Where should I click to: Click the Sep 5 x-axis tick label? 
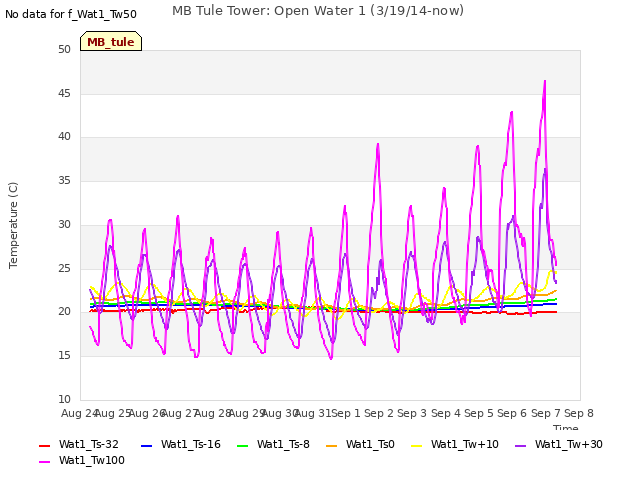pos(478,413)
